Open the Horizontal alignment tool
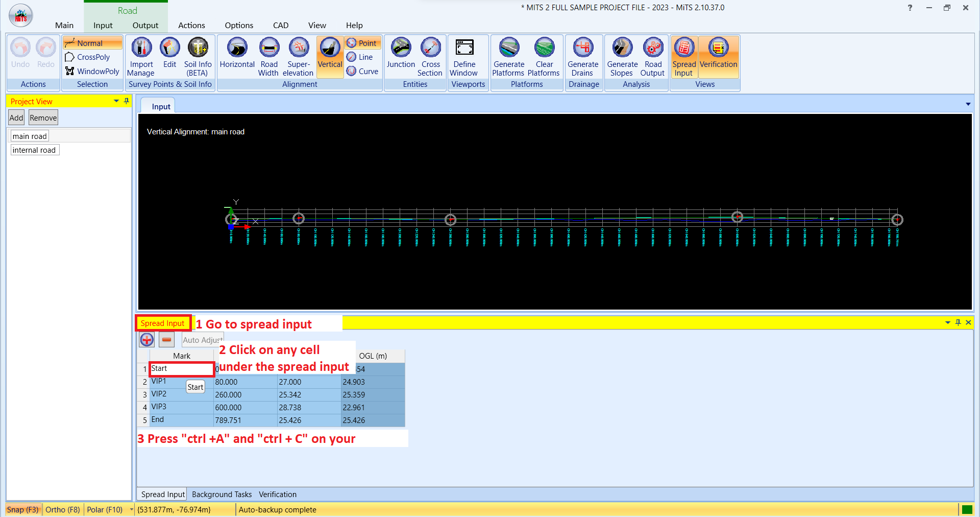Screen dimensions: 980x517 pos(236,56)
